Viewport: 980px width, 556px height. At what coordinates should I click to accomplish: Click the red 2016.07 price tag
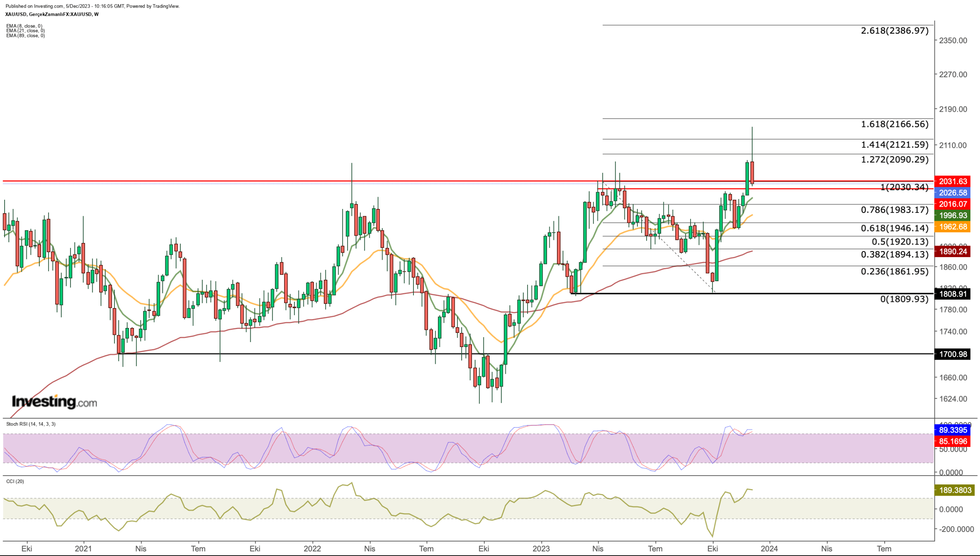953,204
